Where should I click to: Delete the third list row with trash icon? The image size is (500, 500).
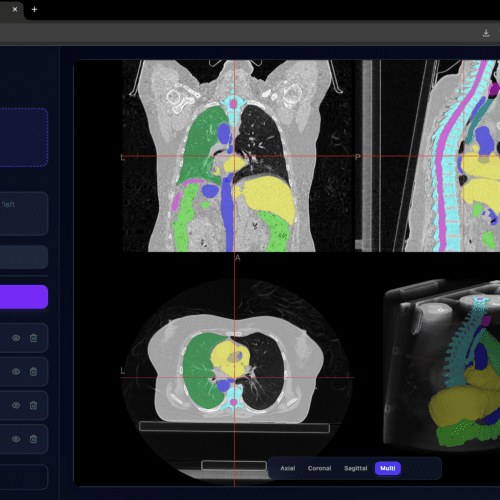coord(33,405)
